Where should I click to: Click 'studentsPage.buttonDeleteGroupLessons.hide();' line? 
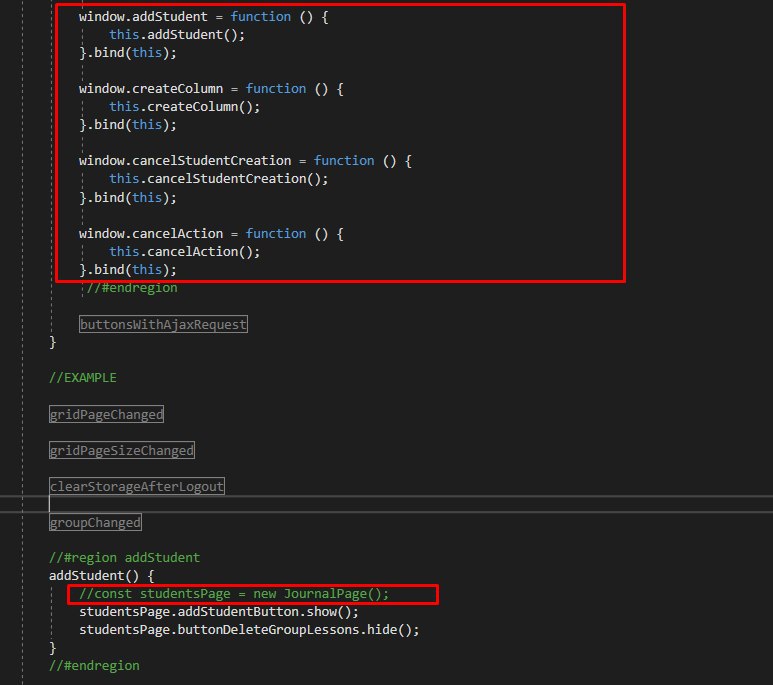tap(249, 630)
